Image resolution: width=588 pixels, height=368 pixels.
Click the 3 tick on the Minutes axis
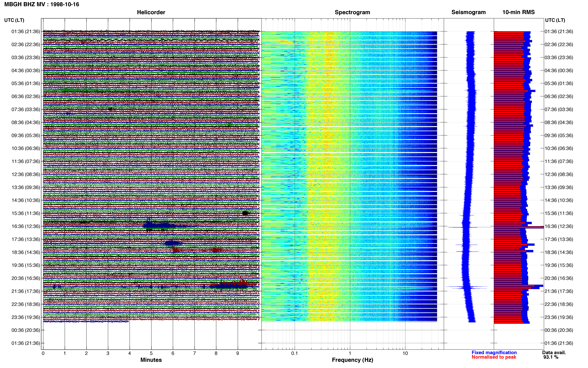[x=108, y=353]
